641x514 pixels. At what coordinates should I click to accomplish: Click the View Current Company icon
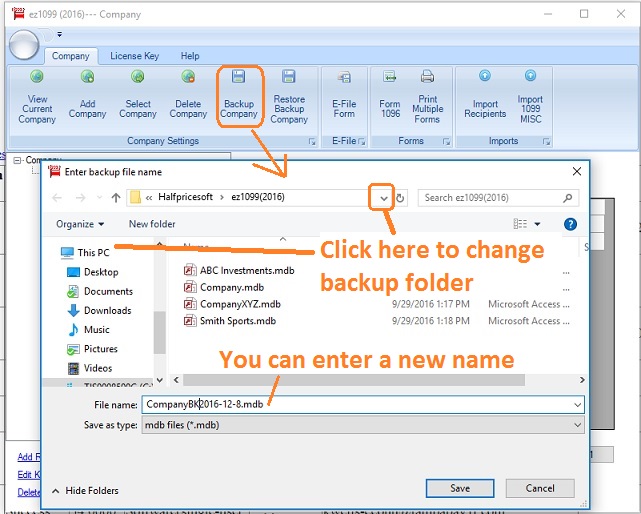click(x=37, y=77)
